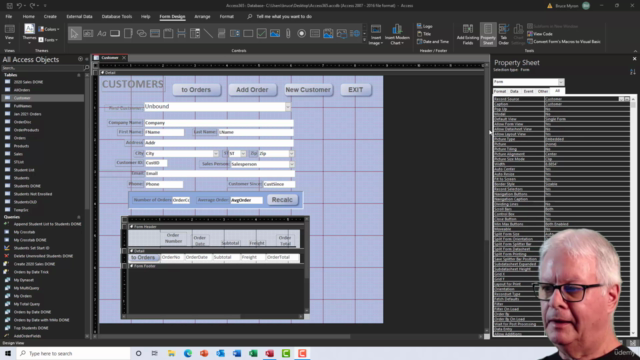640x360 pixels.
Task: Switch to the Arrange ribbon tab
Action: point(202,17)
